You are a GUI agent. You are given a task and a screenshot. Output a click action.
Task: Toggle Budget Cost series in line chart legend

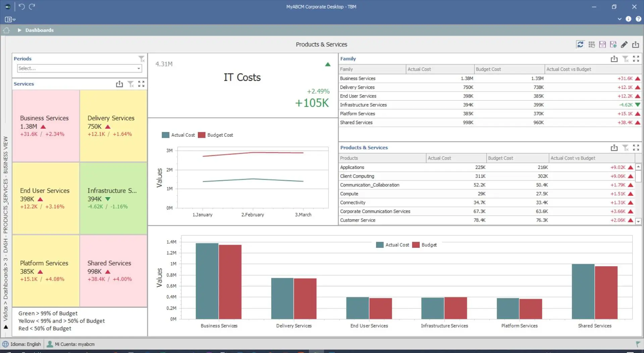215,135
